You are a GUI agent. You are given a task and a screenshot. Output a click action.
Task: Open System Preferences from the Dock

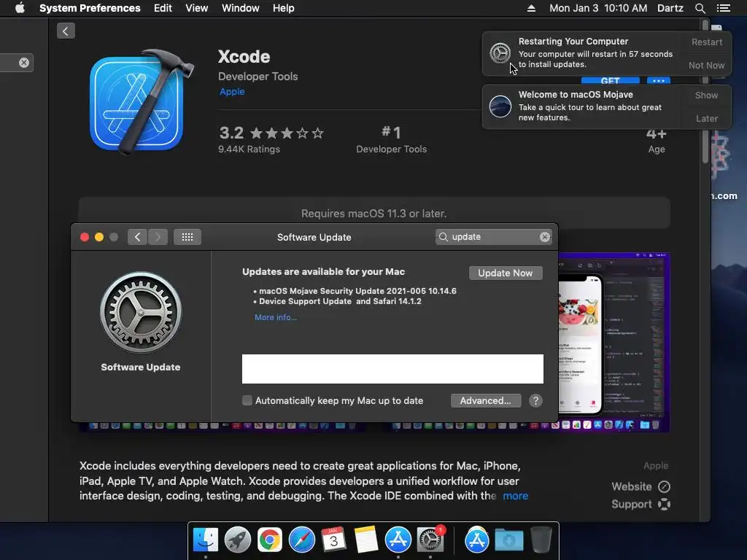[430, 540]
